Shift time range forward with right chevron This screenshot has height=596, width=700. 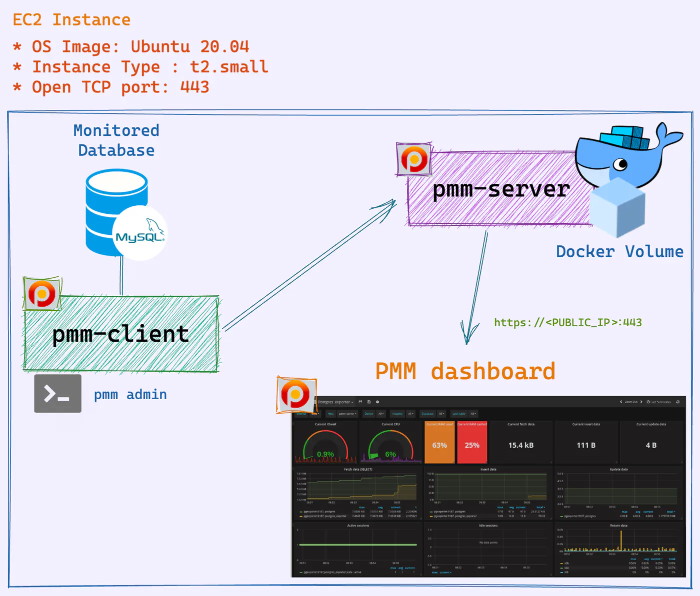click(641, 402)
